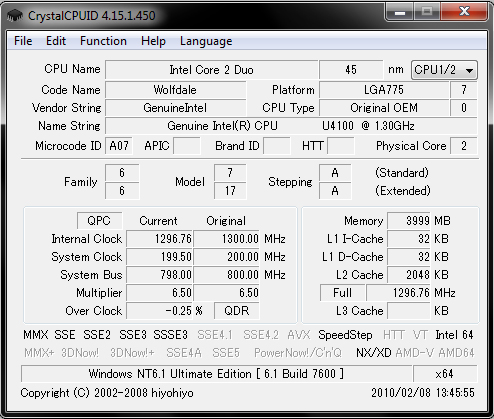
Task: Click the greyed-out AVX label
Action: tap(299, 335)
